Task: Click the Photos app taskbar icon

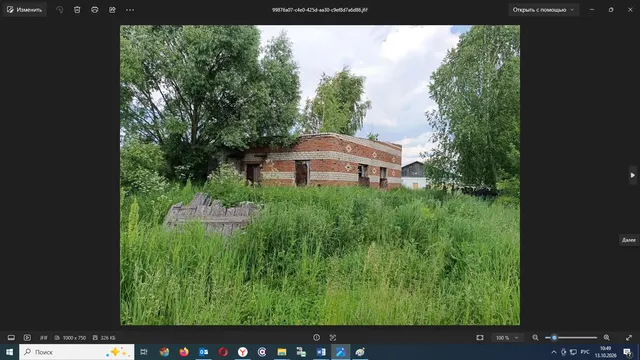Action: (340, 352)
